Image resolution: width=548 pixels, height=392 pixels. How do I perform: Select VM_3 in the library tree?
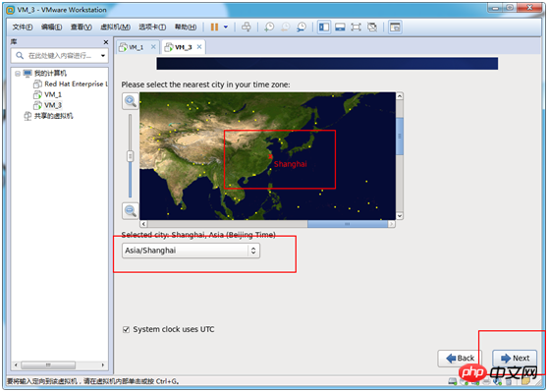(53, 105)
